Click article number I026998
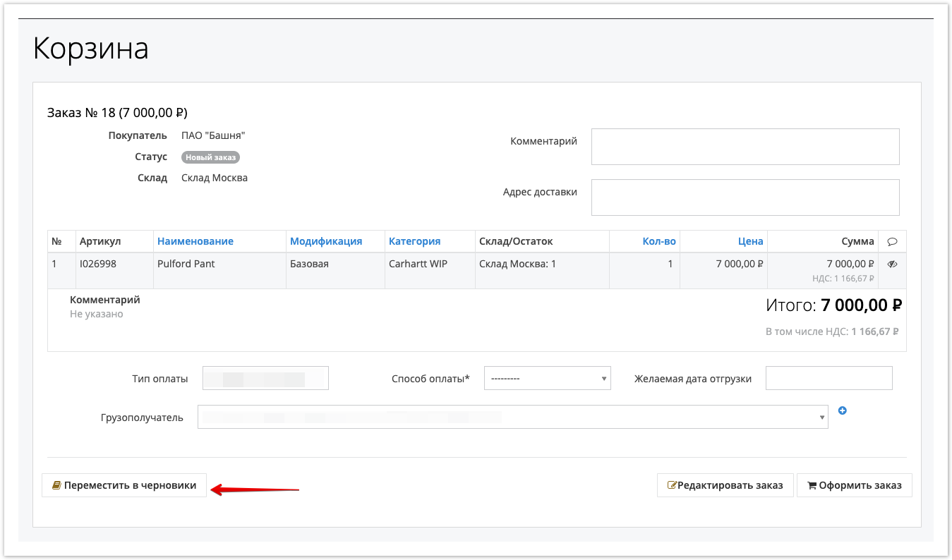952x560 pixels. [98, 264]
